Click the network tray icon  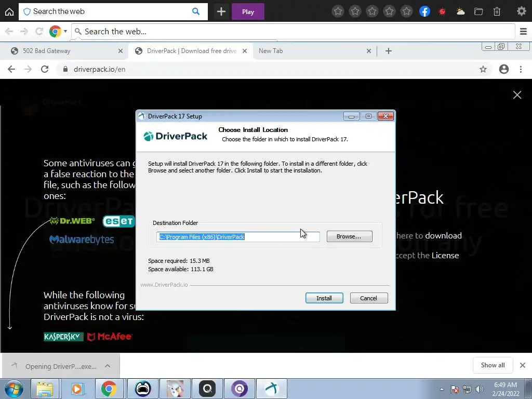(x=467, y=389)
